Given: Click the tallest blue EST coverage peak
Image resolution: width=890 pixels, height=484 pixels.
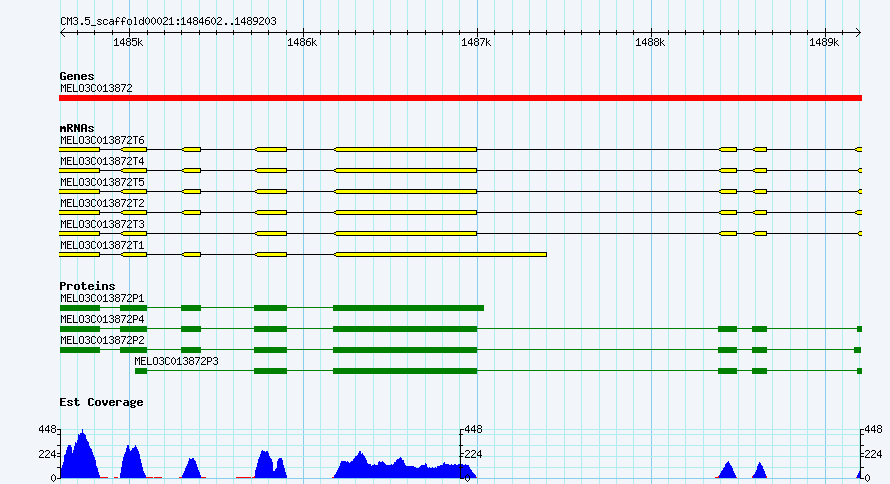Looking at the screenshot, I should coord(83,454).
